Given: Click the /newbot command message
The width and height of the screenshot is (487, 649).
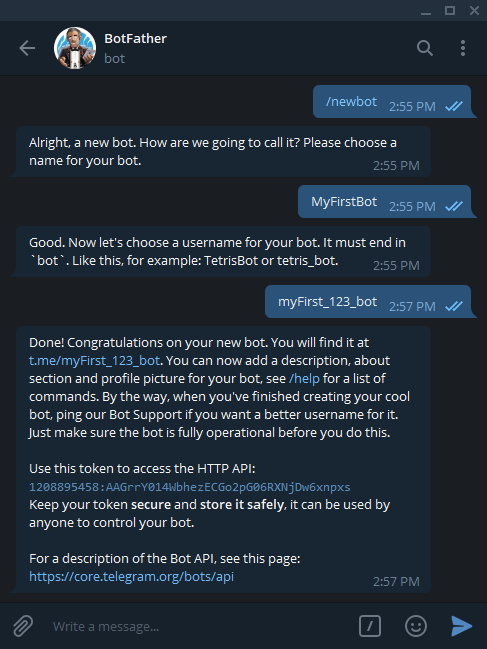Looking at the screenshot, I should (x=351, y=101).
